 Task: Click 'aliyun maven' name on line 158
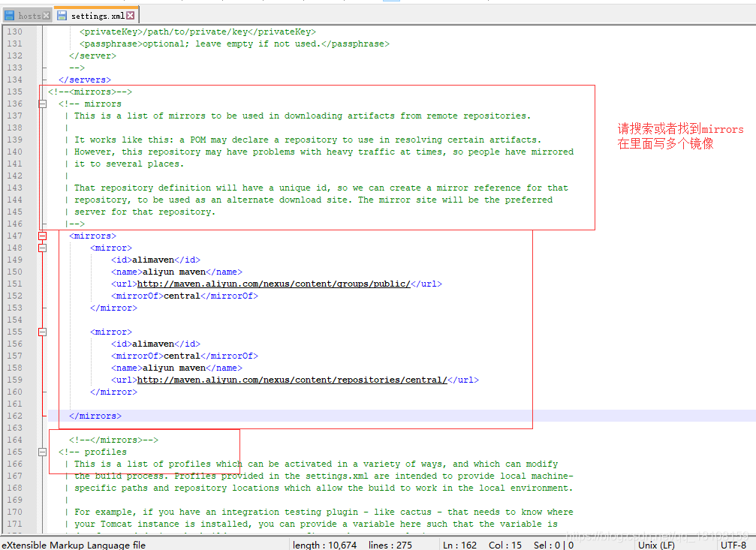pos(174,368)
